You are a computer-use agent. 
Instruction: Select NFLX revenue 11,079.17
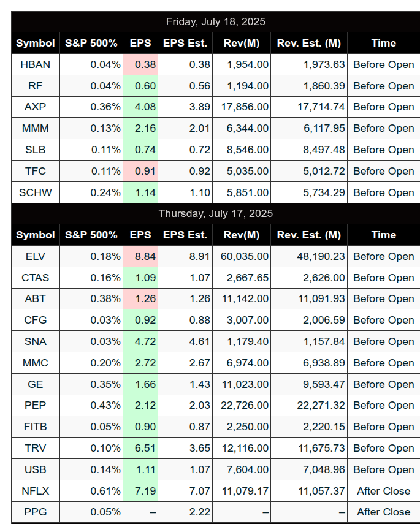click(242, 491)
